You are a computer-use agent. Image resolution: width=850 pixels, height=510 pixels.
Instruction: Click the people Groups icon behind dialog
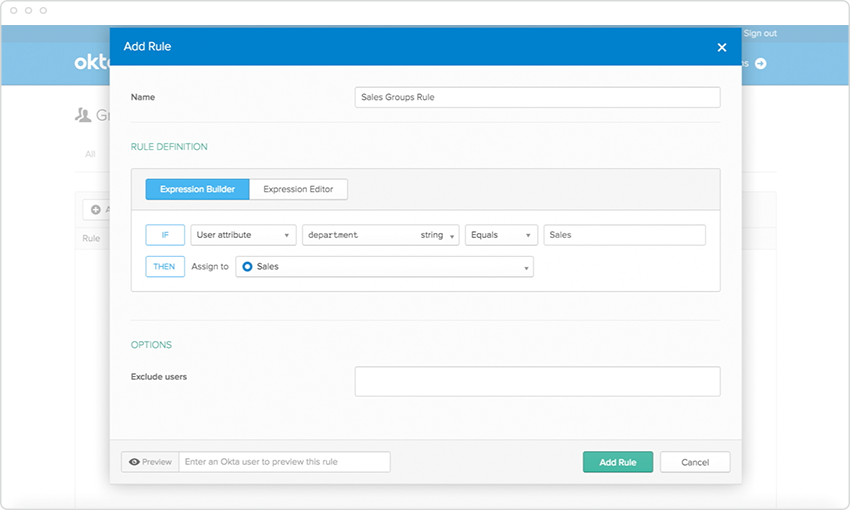(x=83, y=115)
